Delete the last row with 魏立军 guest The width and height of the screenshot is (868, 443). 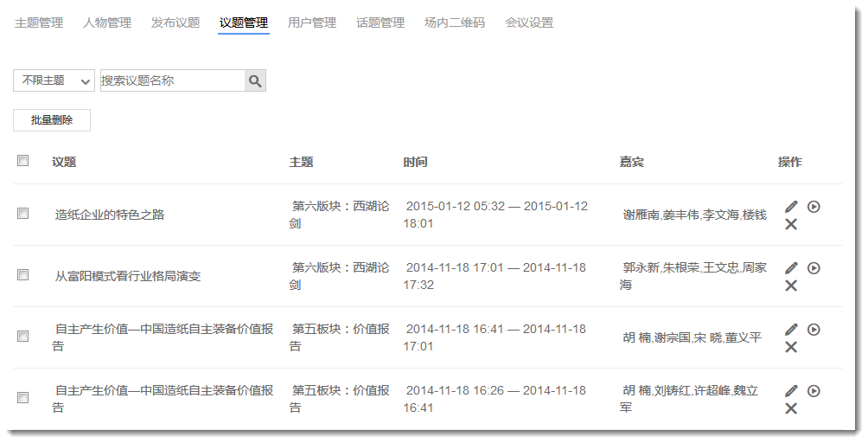click(791, 409)
